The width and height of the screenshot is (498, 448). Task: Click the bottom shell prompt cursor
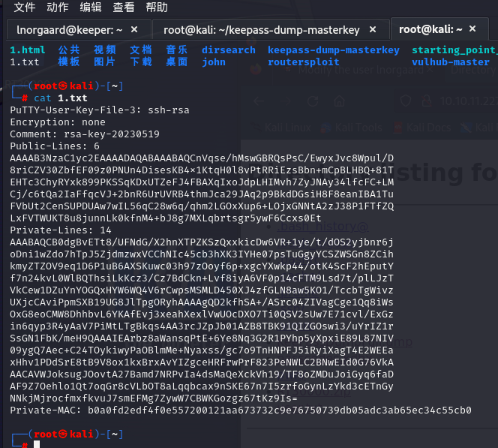point(37,444)
